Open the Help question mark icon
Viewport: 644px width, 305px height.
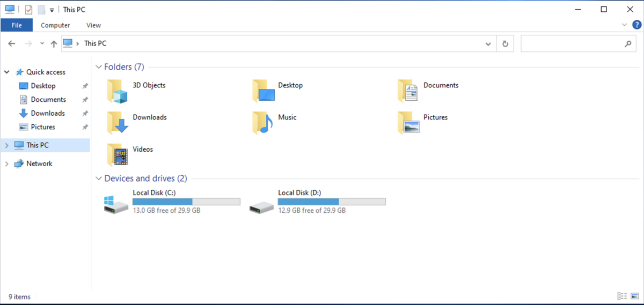[638, 25]
